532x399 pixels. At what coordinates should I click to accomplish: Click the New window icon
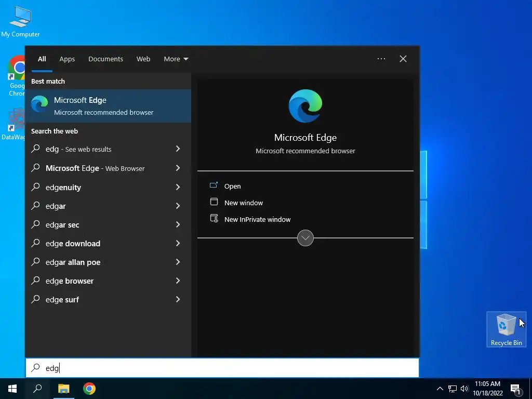point(214,202)
